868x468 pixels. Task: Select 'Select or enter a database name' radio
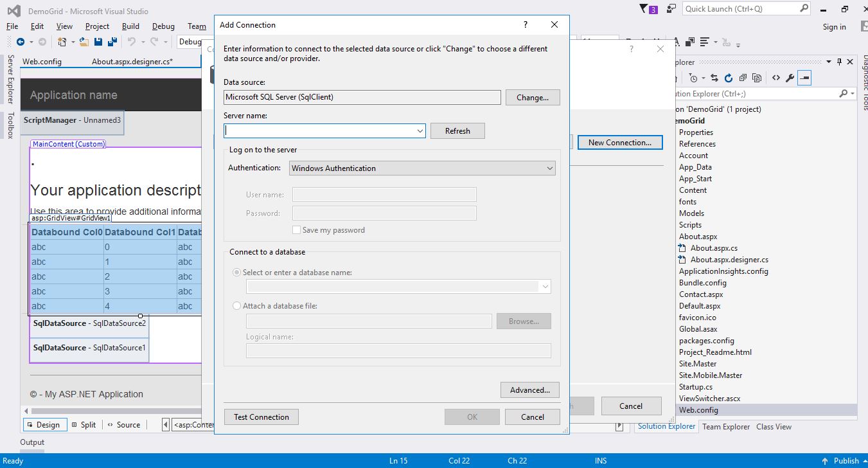237,272
